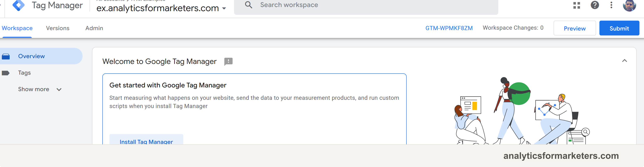This screenshot has width=644, height=167.
Task: Collapse the Welcome card with chevron
Action: pos(624,61)
